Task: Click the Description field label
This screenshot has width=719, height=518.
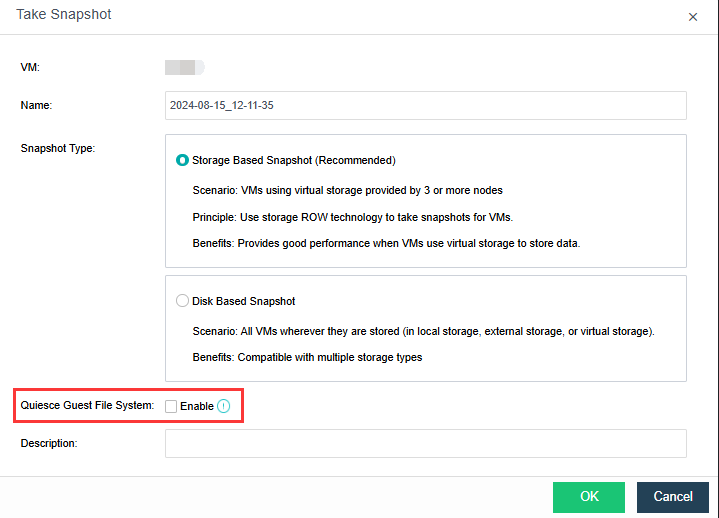Action: tap(49, 443)
